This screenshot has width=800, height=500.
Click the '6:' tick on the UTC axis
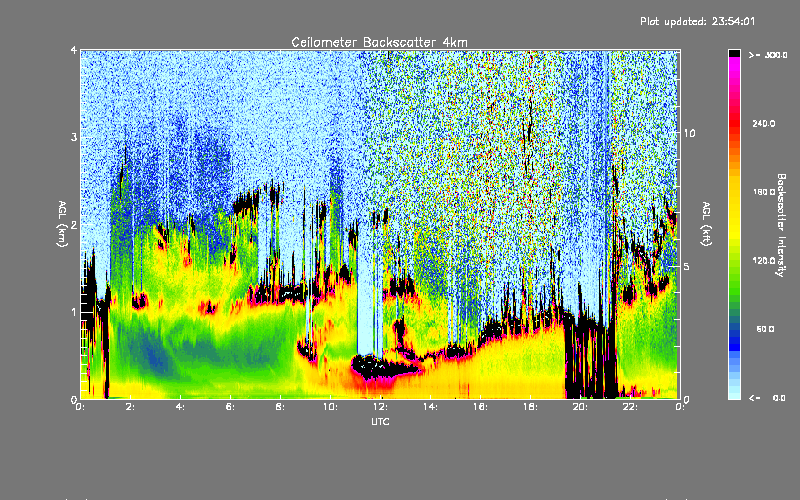click(230, 407)
